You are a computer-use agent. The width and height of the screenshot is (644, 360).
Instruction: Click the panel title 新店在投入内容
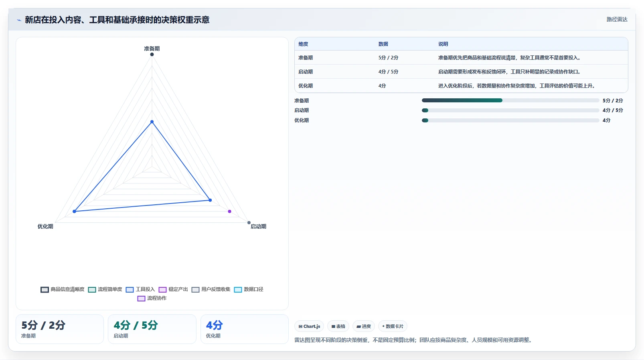[117, 20]
